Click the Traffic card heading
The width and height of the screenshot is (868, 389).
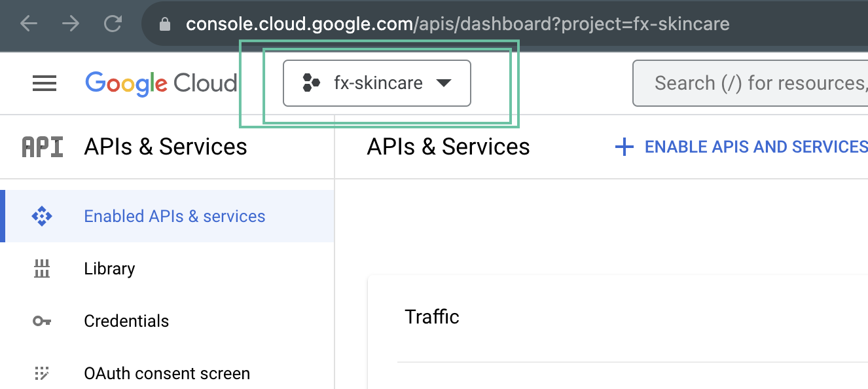tap(432, 317)
